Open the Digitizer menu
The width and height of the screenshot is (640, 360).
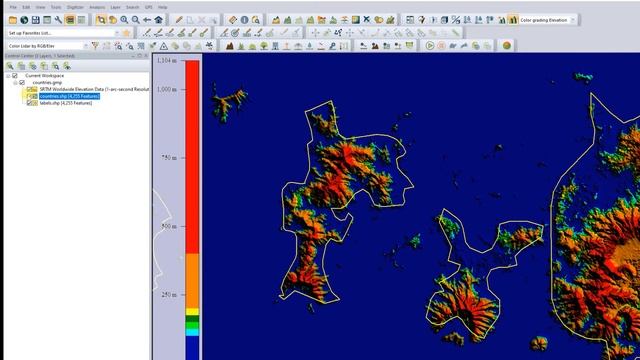(75, 7)
